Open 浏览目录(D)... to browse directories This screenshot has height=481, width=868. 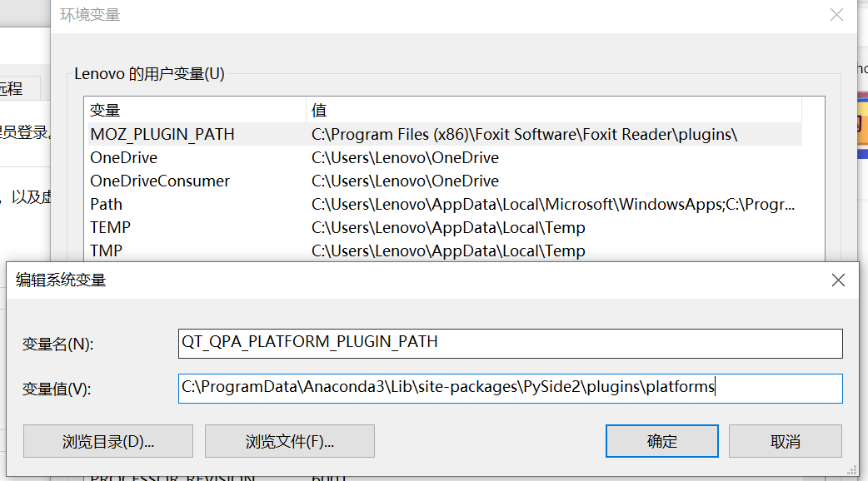pos(107,441)
